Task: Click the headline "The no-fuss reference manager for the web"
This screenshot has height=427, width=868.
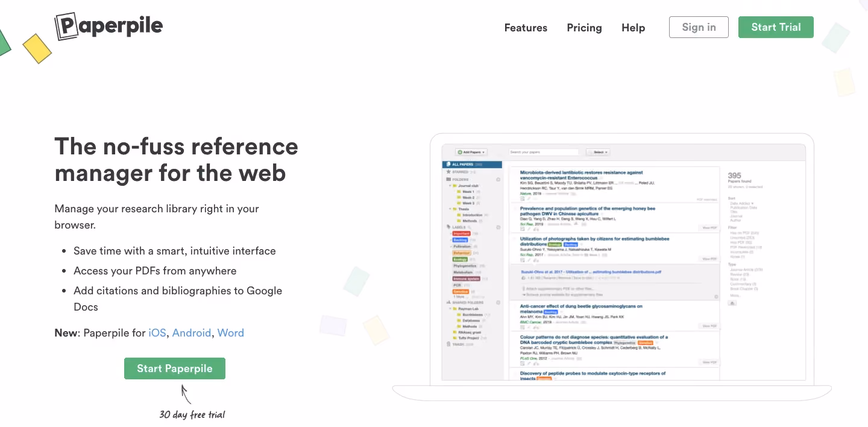Action: 177,160
